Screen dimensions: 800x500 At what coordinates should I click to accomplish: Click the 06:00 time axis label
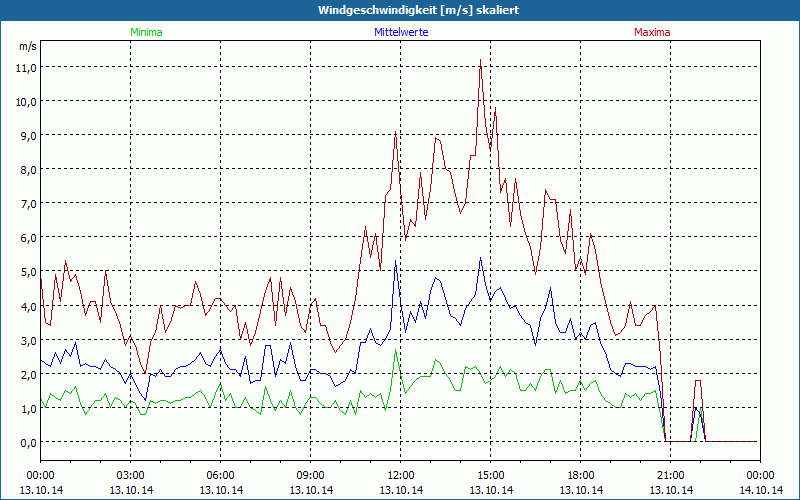220,476
